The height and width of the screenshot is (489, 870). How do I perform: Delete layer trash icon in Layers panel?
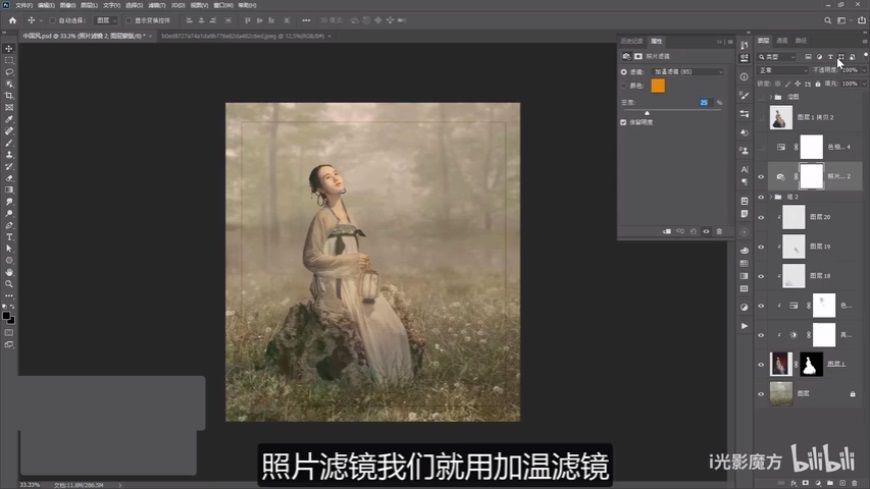854,483
